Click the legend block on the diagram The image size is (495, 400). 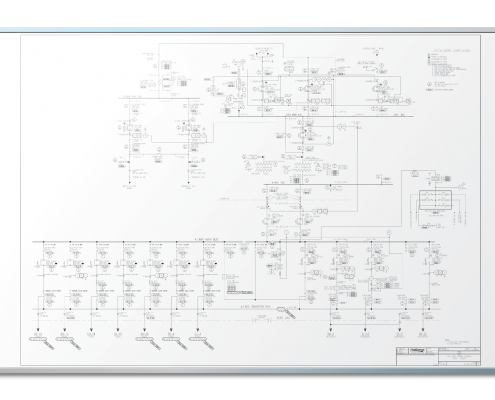click(x=448, y=70)
